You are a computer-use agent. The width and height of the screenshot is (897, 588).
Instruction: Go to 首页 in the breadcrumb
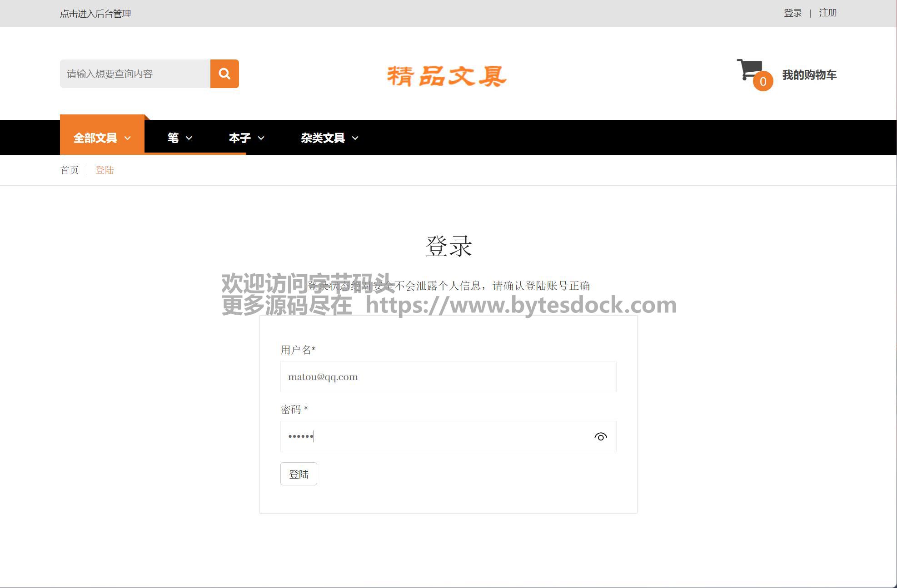[x=70, y=170]
